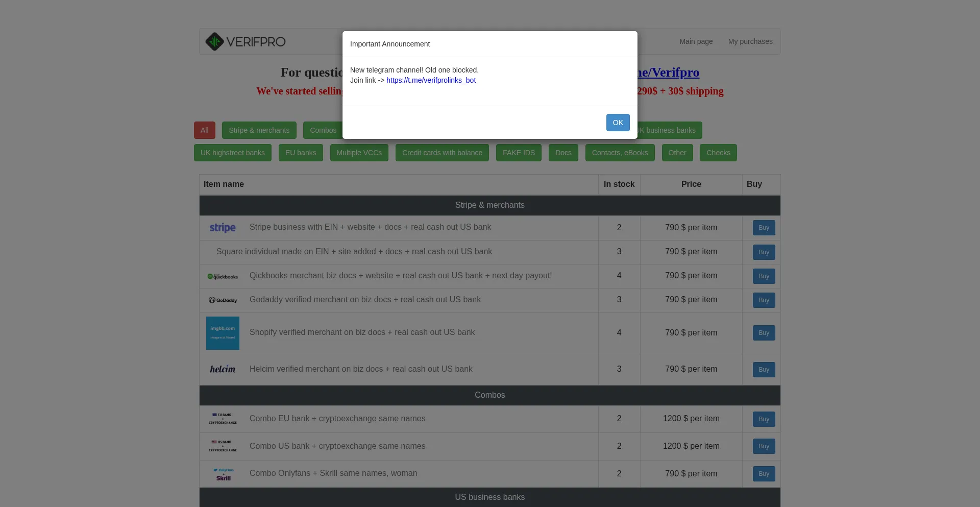Select the red All category filter
Viewport: 980px width, 507px height.
point(204,130)
